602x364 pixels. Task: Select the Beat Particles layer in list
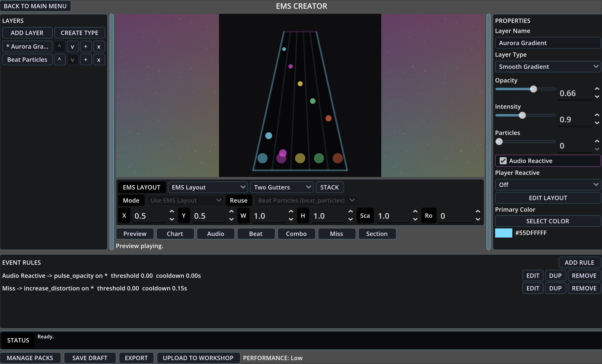coord(27,60)
